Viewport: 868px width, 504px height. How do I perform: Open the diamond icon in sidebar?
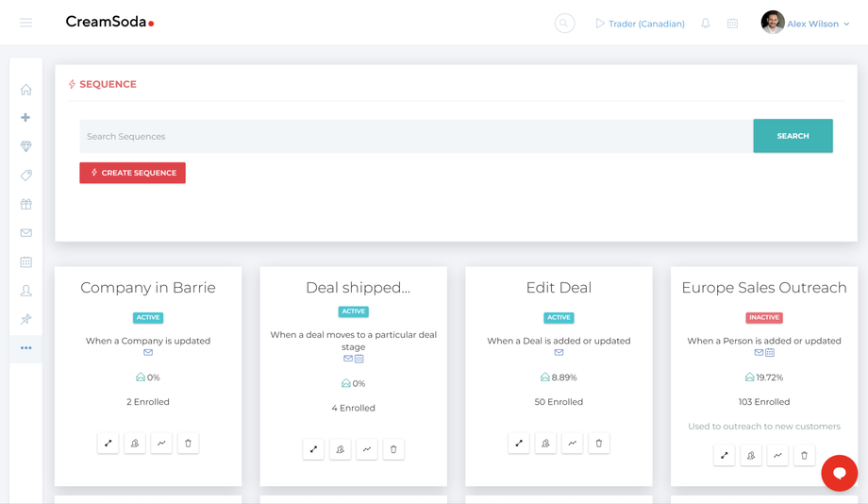pos(26,146)
